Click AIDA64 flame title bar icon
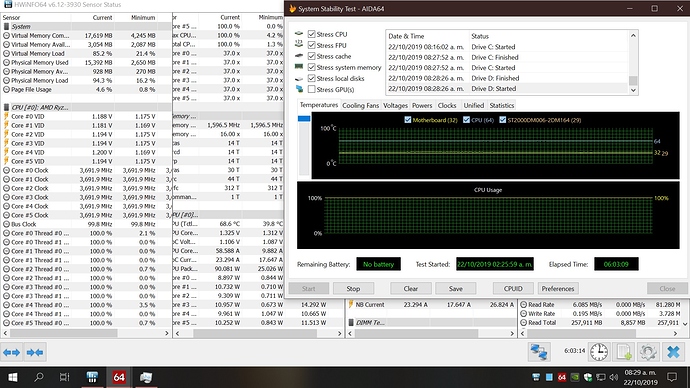 [x=292, y=8]
